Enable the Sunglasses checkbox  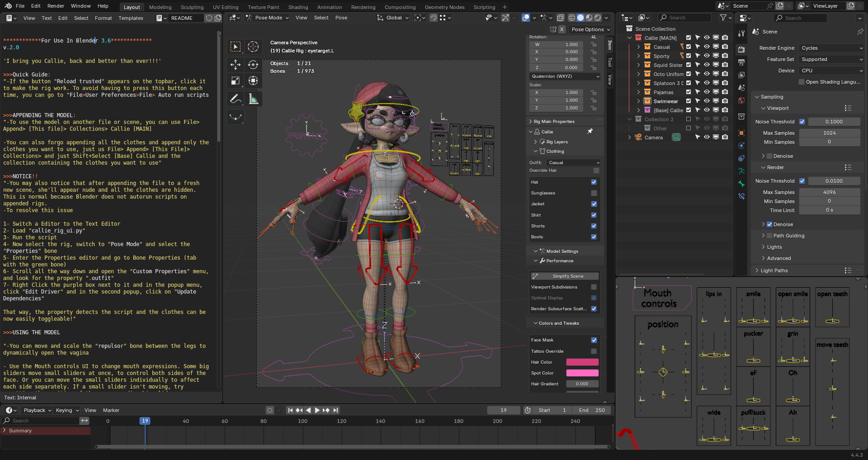click(594, 193)
